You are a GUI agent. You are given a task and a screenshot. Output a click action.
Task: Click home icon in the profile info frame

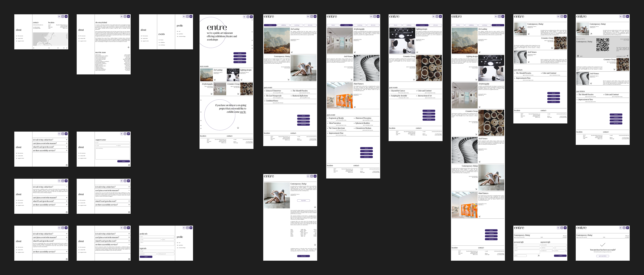pos(187,228)
